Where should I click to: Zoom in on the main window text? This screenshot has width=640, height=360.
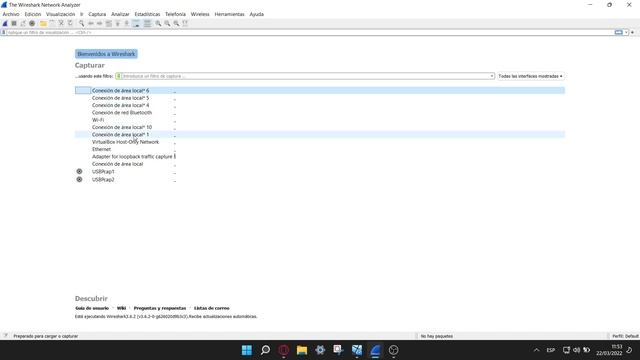[x=158, y=23]
